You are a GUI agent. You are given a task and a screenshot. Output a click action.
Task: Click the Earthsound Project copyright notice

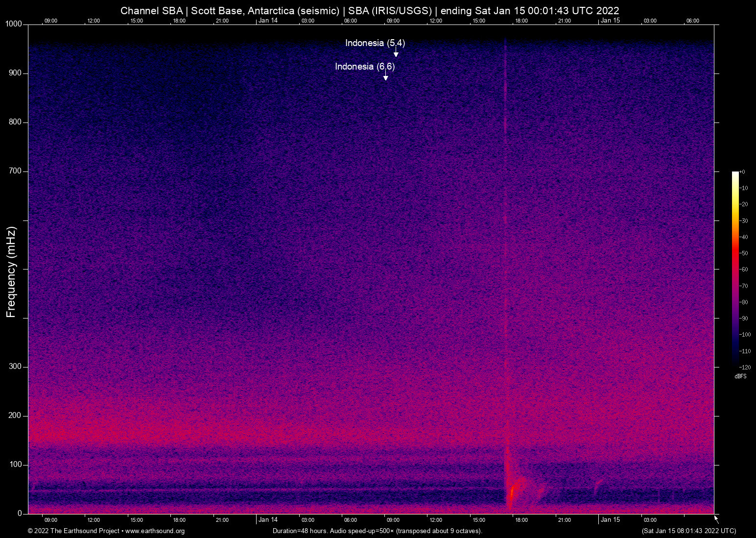(73, 531)
